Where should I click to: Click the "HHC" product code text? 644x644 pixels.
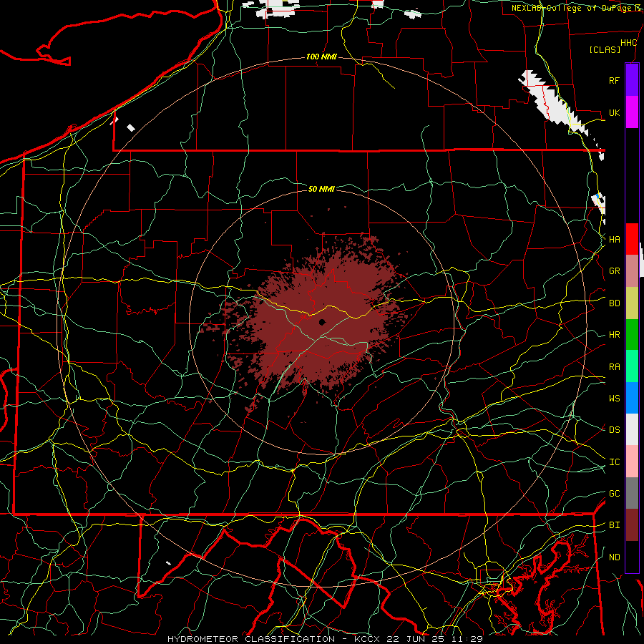[x=628, y=43]
